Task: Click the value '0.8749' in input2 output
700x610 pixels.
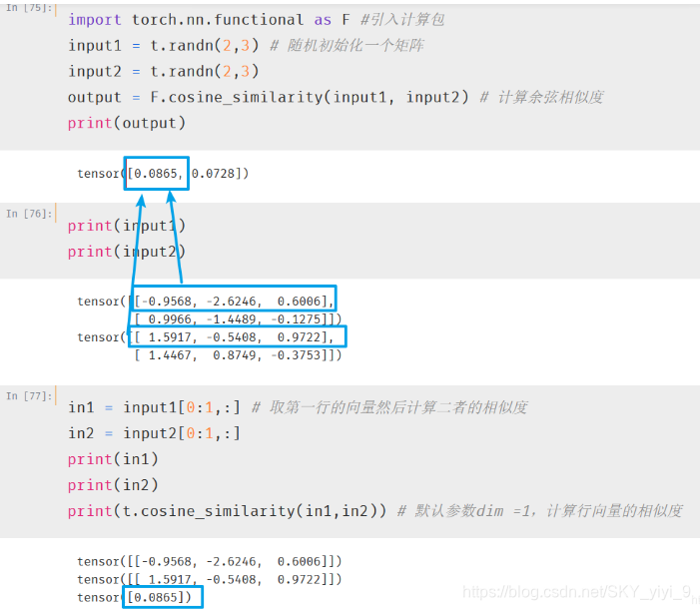Action: pyautogui.click(x=234, y=355)
